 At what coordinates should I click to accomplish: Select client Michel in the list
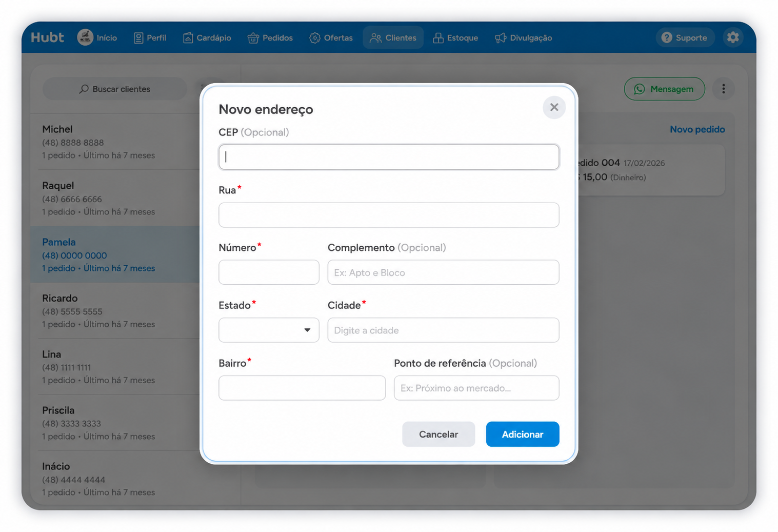[115, 142]
